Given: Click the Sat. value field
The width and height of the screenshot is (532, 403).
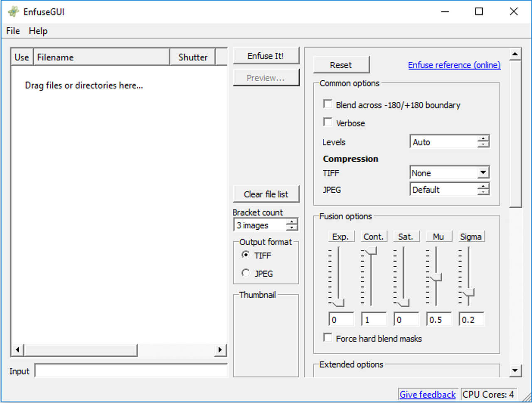Looking at the screenshot, I should [x=406, y=319].
